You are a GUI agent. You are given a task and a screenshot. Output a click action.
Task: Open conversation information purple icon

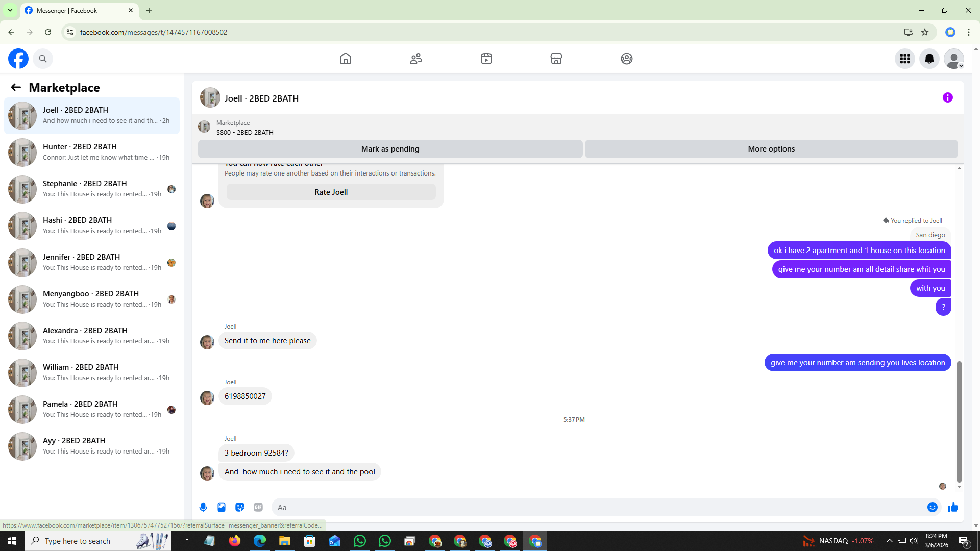pos(947,97)
